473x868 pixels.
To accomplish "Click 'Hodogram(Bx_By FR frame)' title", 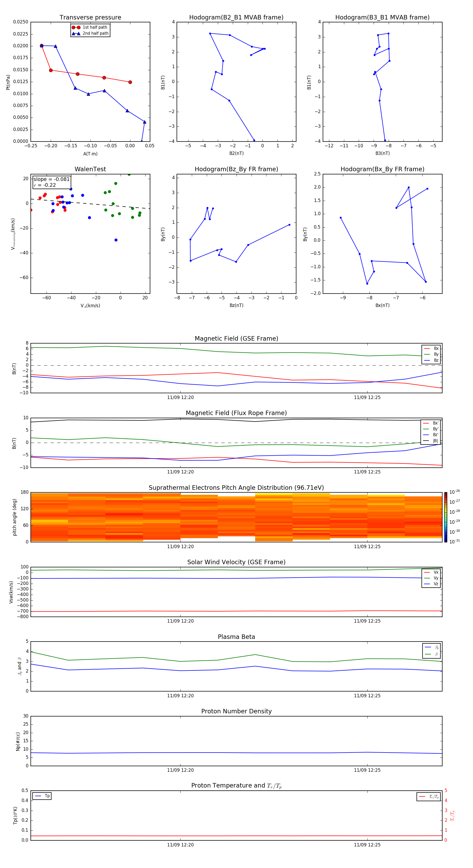I will (382, 169).
